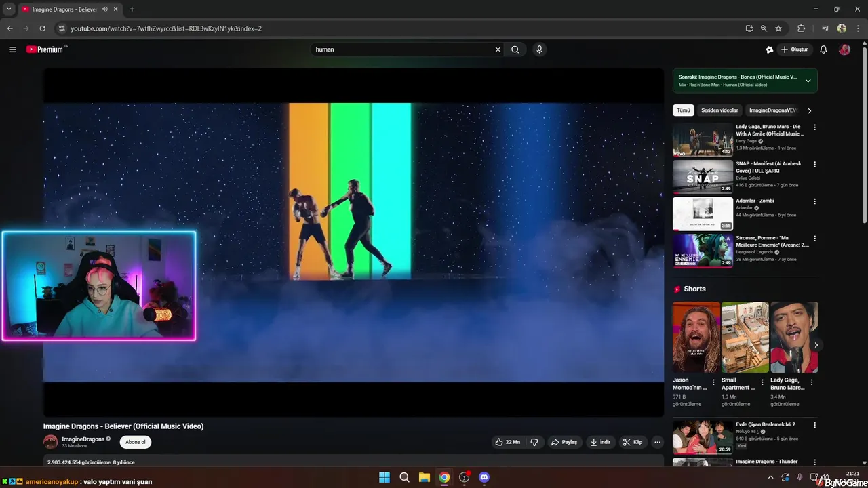Open Adamlar - Zombi video thumbnail
This screenshot has height=488, width=868.
pyautogui.click(x=703, y=213)
